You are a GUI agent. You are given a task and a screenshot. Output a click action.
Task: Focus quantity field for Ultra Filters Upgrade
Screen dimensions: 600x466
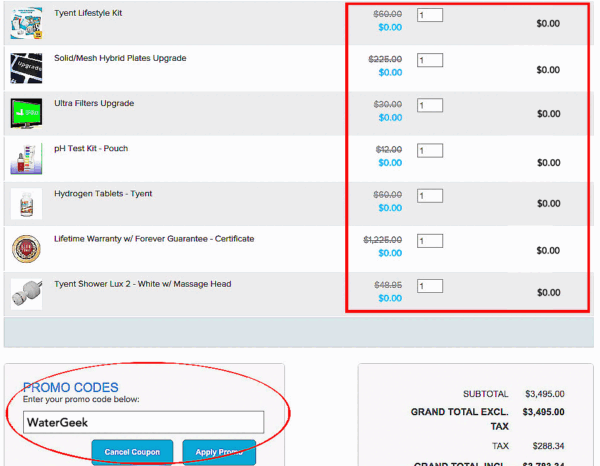click(x=430, y=105)
